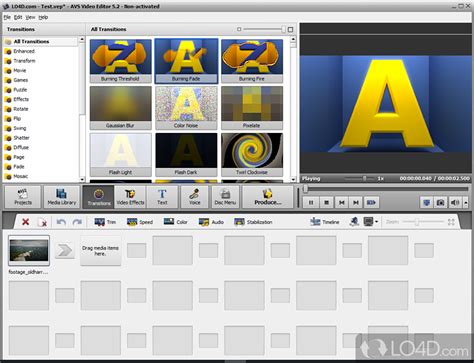Select the Burning Threshold transition
474x363 pixels.
pyautogui.click(x=120, y=61)
